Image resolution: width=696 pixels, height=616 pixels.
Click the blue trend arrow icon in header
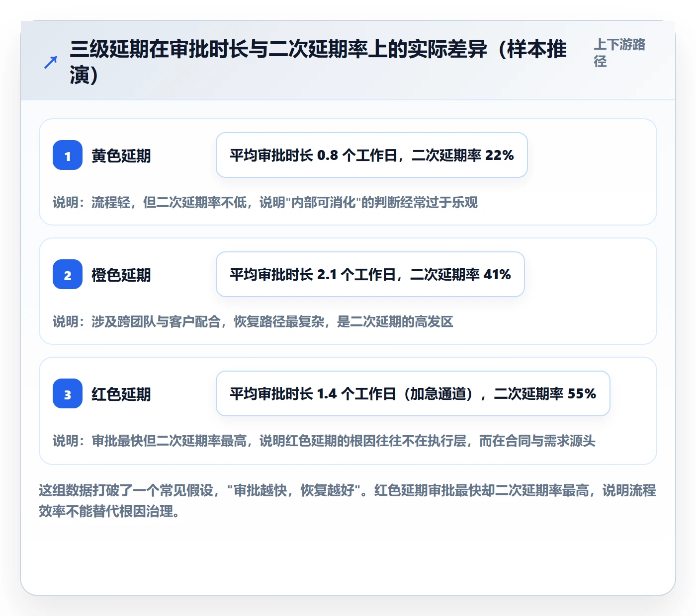tap(51, 62)
